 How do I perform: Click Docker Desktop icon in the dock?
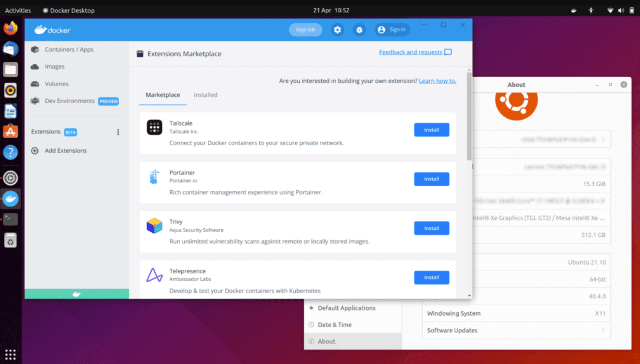(x=10, y=198)
